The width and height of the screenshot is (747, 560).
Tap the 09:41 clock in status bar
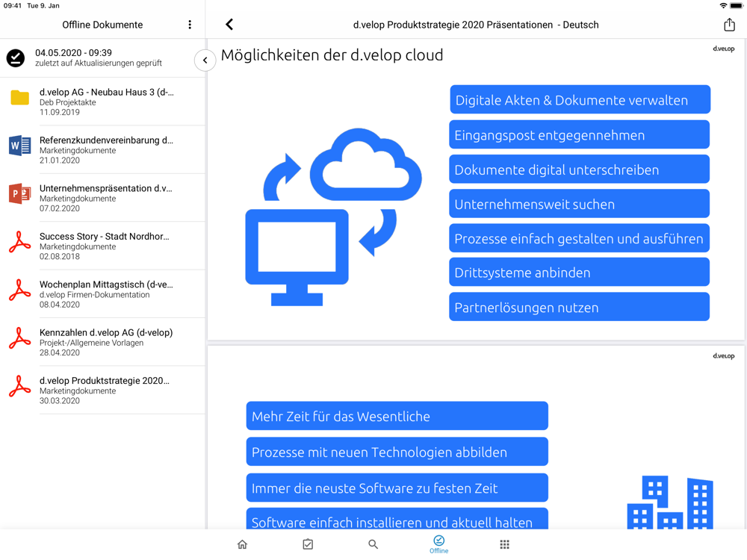[x=13, y=6]
